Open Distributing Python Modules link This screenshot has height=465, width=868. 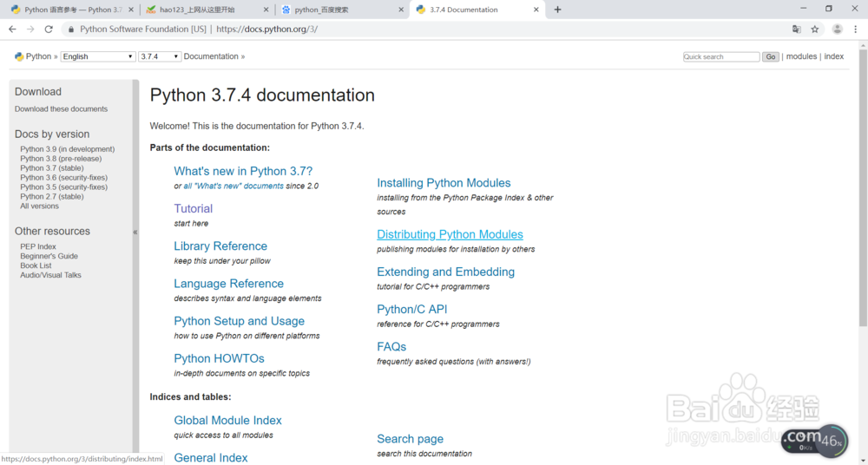pos(450,234)
